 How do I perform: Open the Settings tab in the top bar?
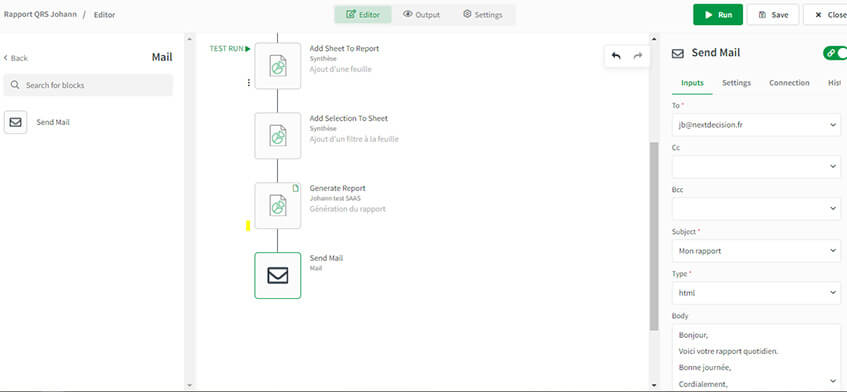pyautogui.click(x=483, y=15)
